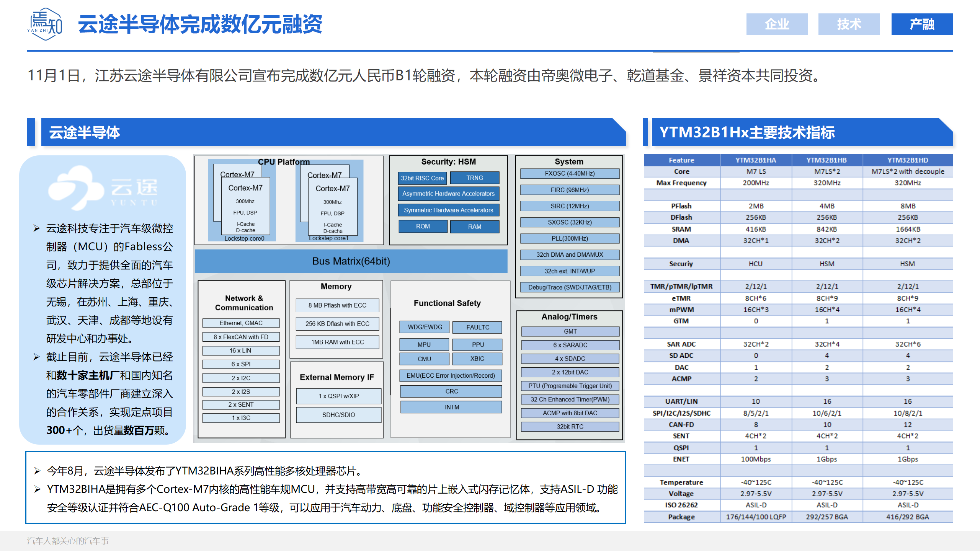Click EMU(ECC Error Injection/Record) block
Screen dimensions: 980x551
tap(451, 376)
